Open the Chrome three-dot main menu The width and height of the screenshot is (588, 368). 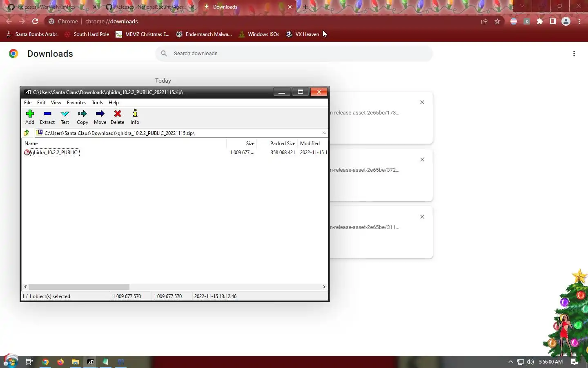pos(579,21)
